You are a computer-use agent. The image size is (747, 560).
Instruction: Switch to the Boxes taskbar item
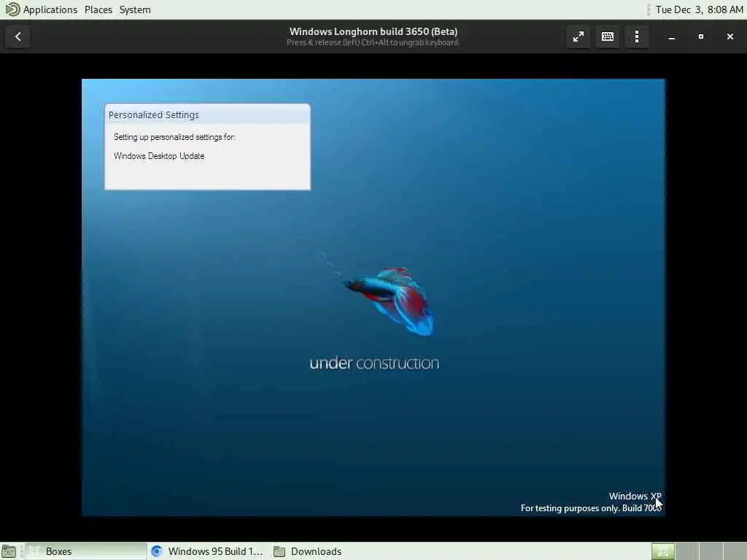(86, 551)
